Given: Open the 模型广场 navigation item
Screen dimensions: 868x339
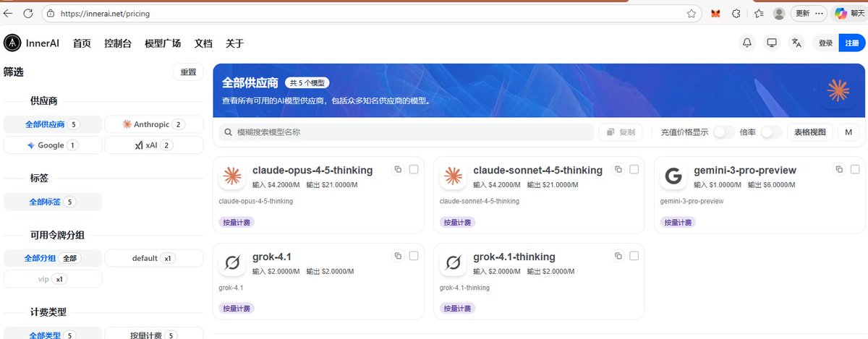Looking at the screenshot, I should pos(163,43).
